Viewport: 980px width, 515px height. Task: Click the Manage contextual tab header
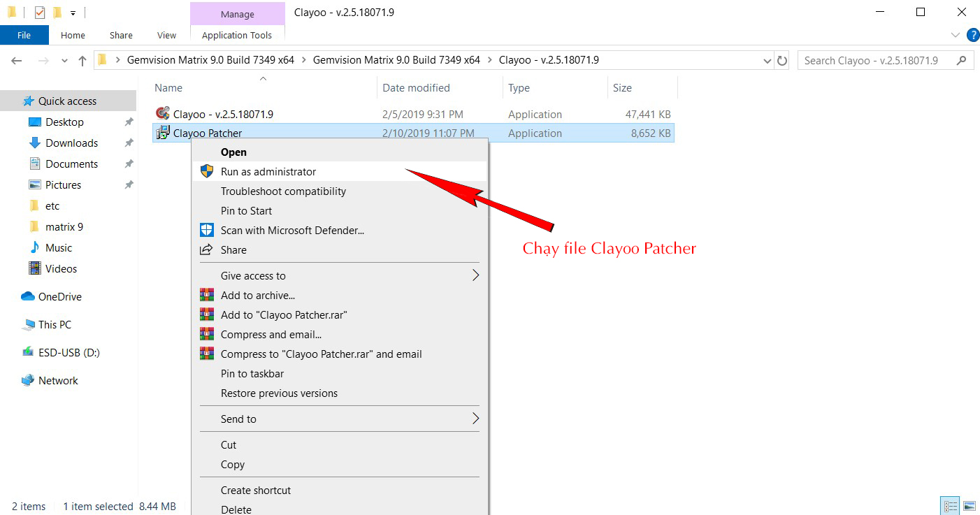click(x=238, y=14)
